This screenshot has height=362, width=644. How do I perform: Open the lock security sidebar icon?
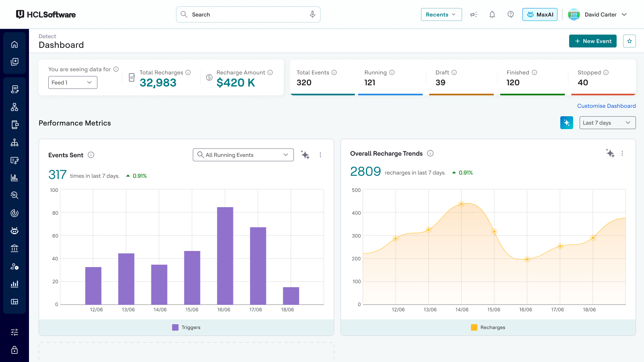pos(14,350)
